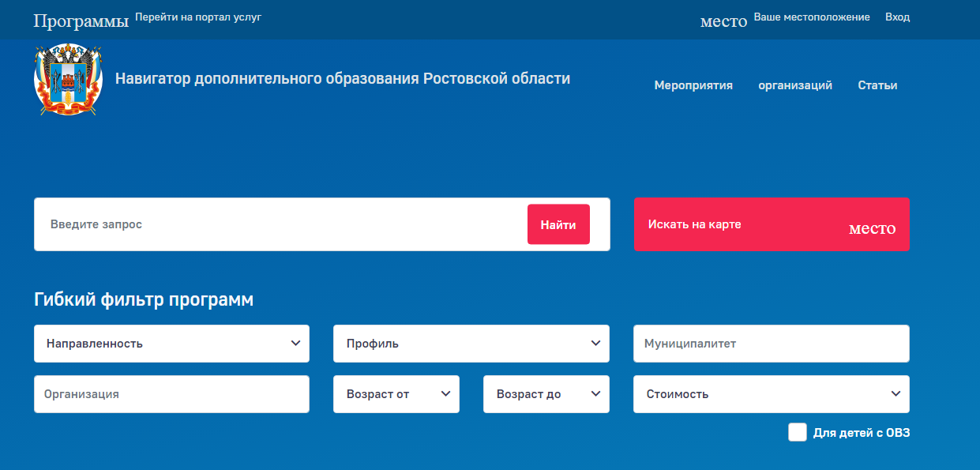Open the 'Статьи' section
Image resolution: width=980 pixels, height=470 pixels.
877,85
